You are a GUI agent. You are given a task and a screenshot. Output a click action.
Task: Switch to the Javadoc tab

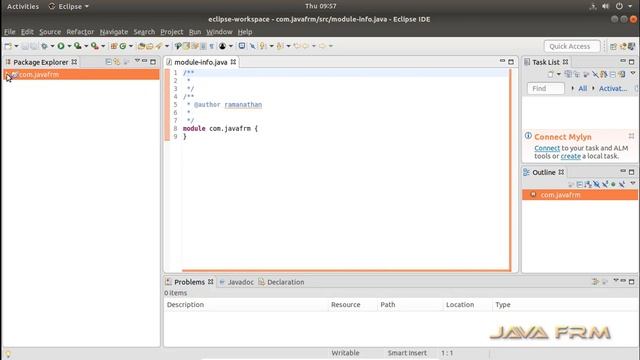(237, 282)
